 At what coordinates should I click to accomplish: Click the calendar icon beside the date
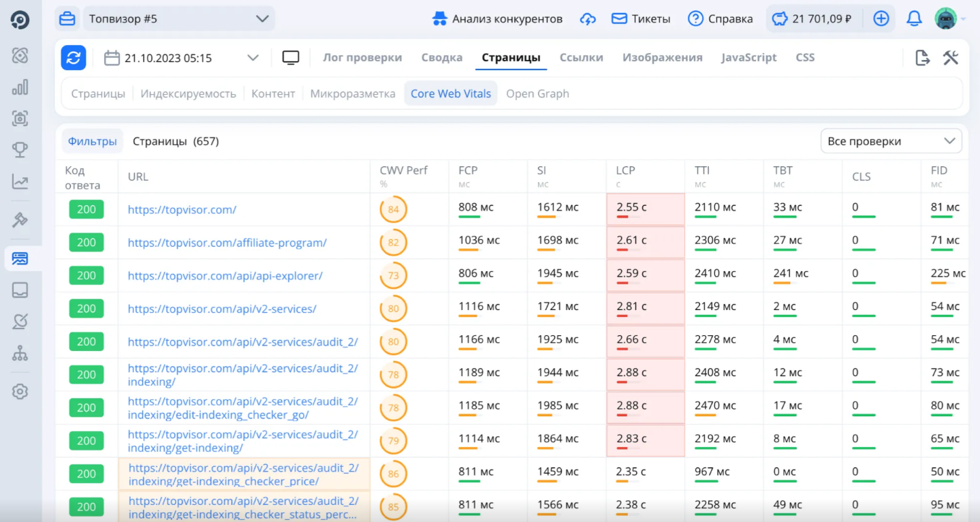pos(112,58)
